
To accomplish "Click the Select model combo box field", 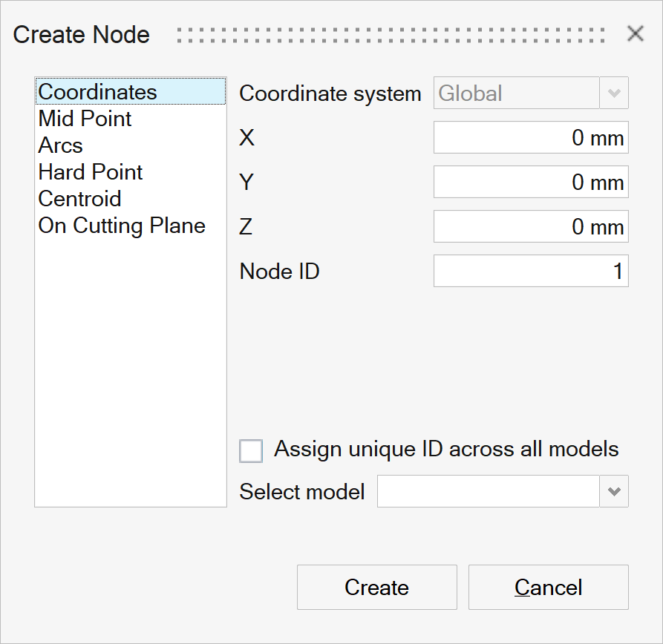I will 488,492.
